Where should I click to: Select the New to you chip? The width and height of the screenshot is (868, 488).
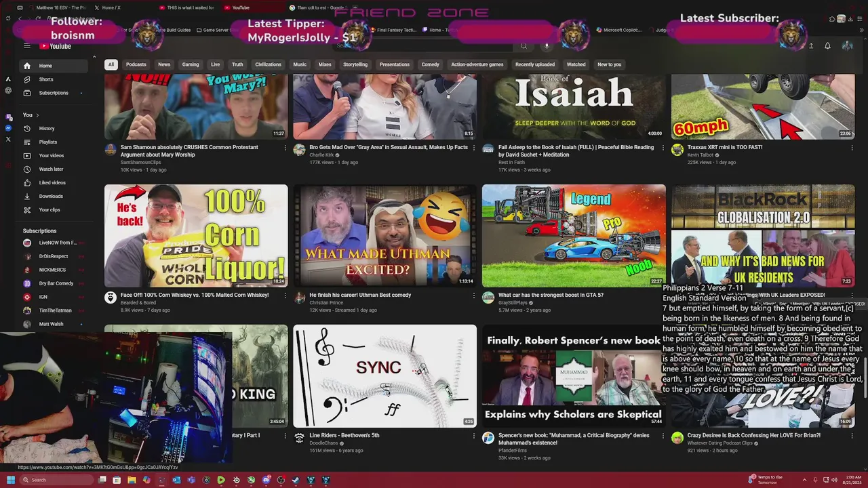point(609,64)
